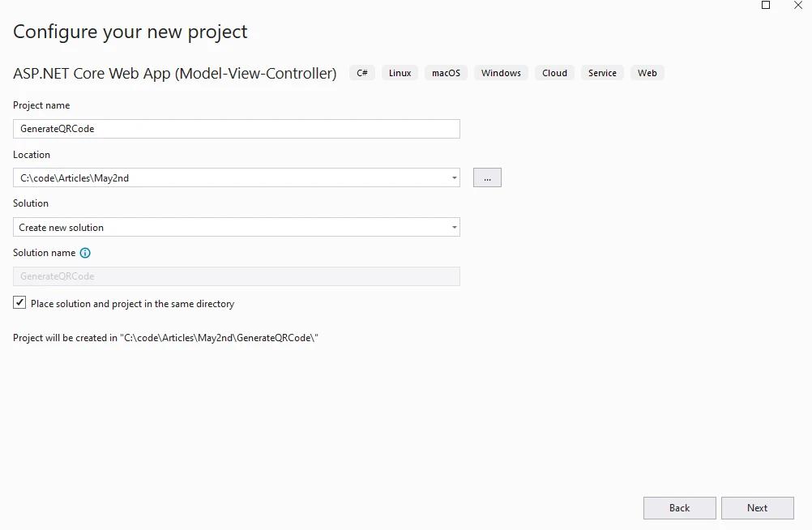Click the Cloud project type tag
Image resolution: width=812 pixels, height=530 pixels.
coord(554,73)
